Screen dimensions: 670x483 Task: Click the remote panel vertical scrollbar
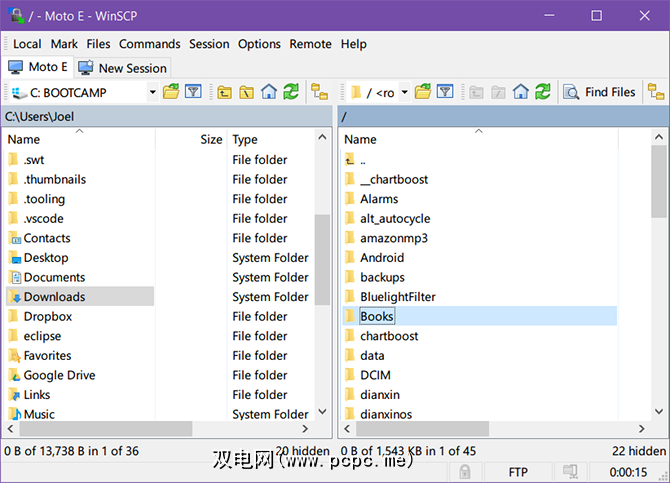click(659, 181)
